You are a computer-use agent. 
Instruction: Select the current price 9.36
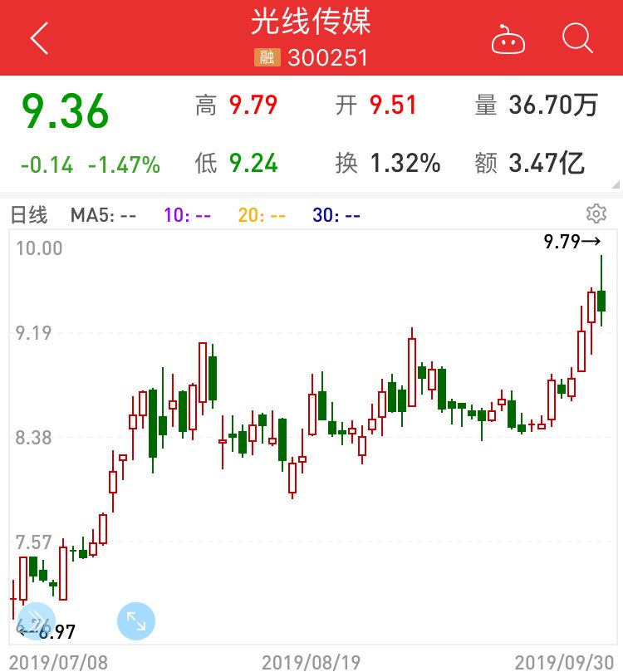click(65, 112)
